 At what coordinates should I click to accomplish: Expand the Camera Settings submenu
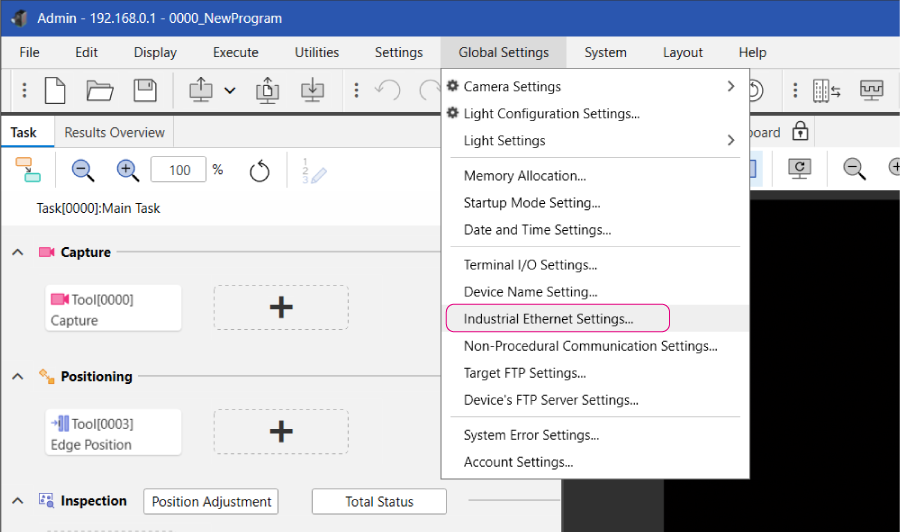pos(730,87)
